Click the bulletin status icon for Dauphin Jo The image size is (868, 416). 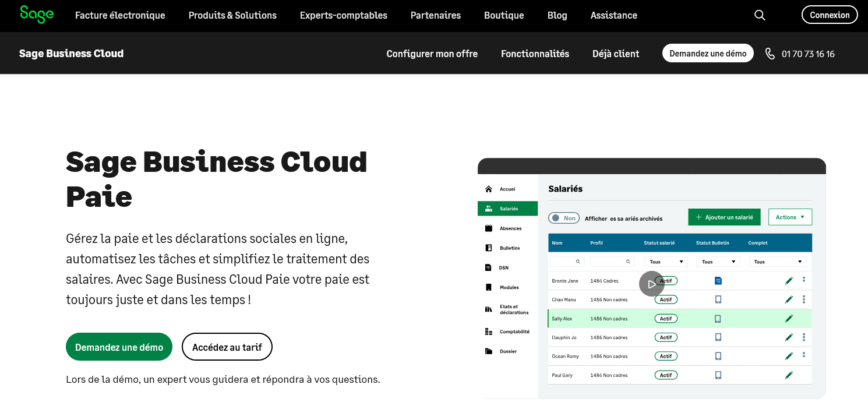click(x=718, y=337)
